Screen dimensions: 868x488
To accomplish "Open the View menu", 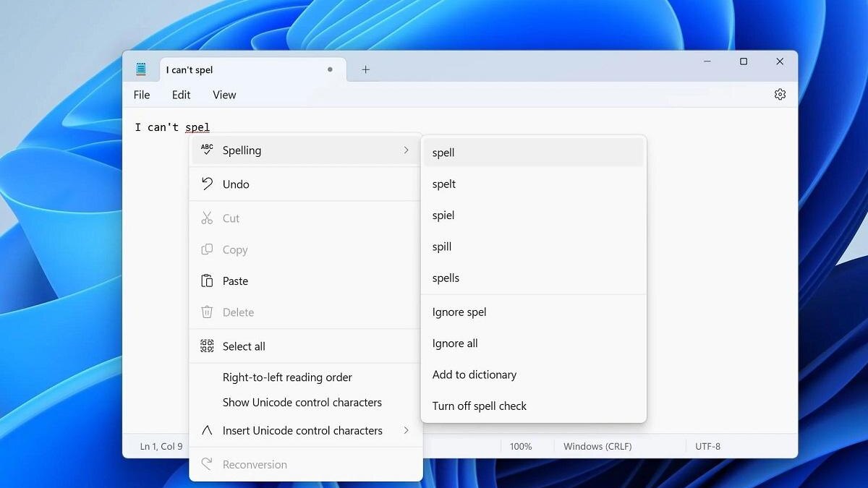I will [224, 95].
